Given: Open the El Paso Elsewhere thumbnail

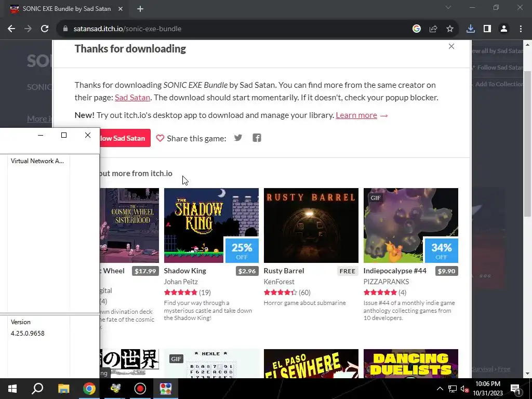Looking at the screenshot, I should (x=311, y=363).
